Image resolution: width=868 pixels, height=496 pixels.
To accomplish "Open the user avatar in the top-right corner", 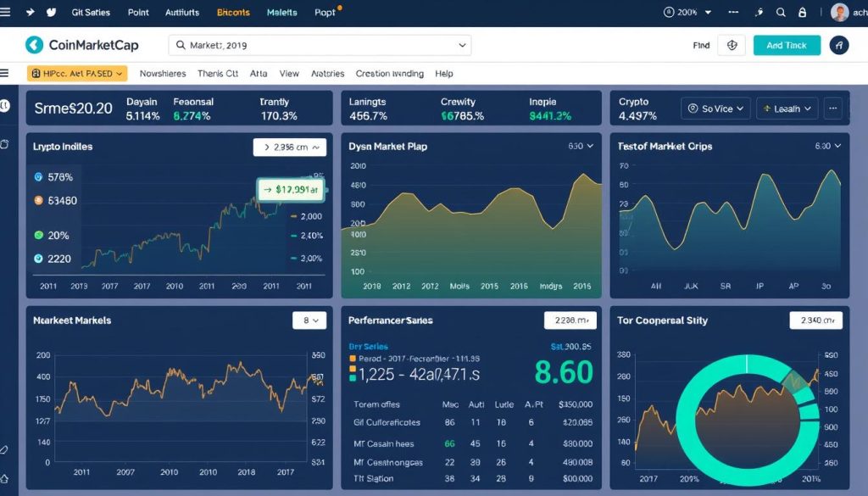I will click(839, 12).
